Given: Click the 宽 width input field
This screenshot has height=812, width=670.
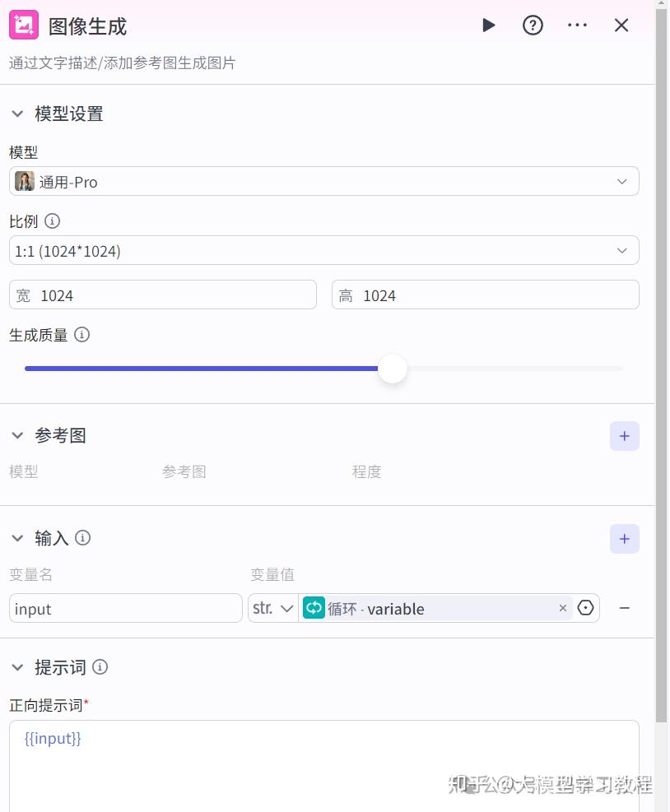Looking at the screenshot, I should 162,294.
